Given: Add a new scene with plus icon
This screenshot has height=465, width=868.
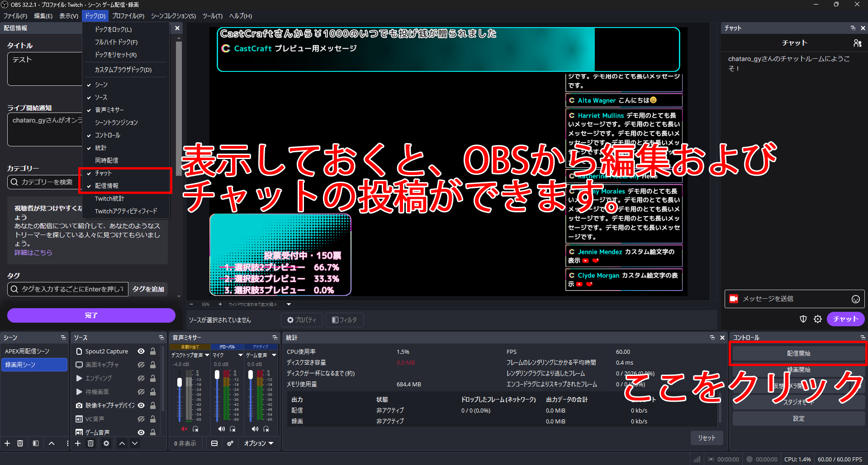Looking at the screenshot, I should click(7, 443).
